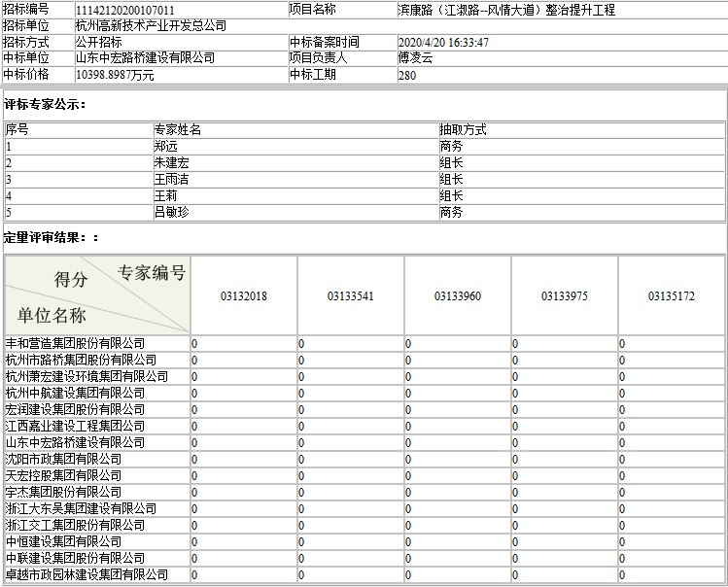Click the 得分/专家编号/单位名称 diagonal header cell

pyautogui.click(x=97, y=294)
